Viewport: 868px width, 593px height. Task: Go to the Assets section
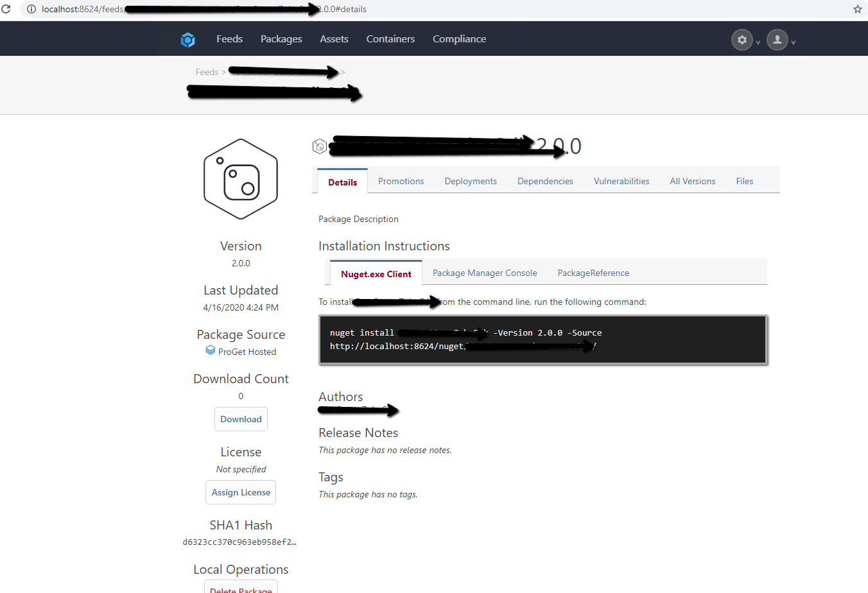[x=334, y=39]
